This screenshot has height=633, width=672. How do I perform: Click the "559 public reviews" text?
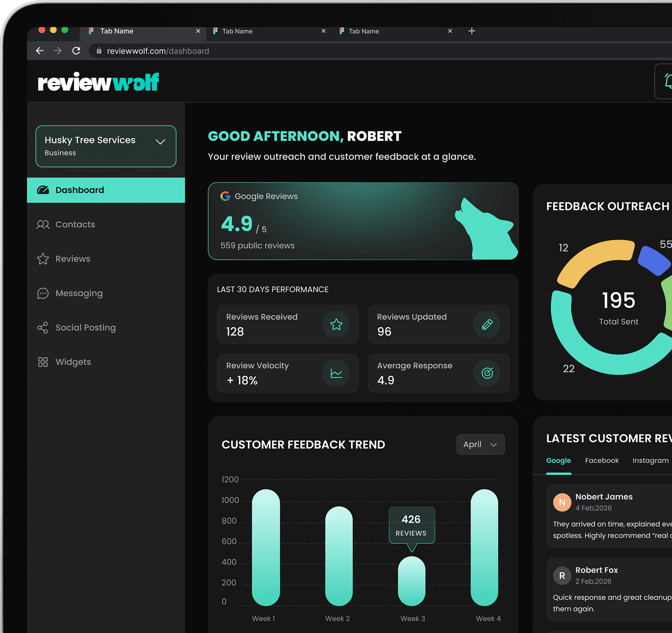pos(258,246)
